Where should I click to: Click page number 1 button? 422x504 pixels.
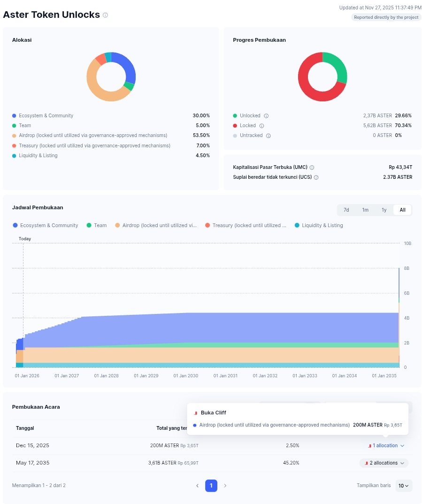tap(211, 486)
